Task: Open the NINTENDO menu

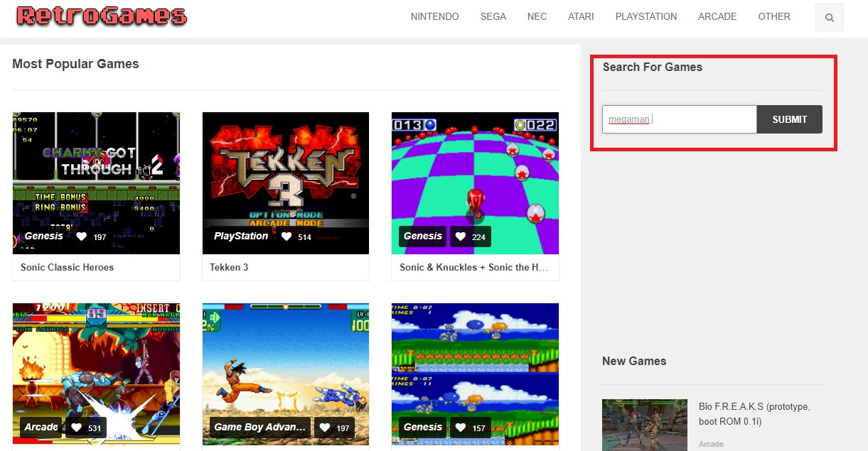Action: click(x=434, y=17)
